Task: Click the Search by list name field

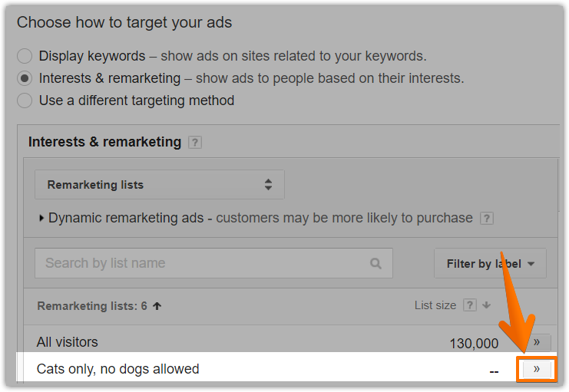Action: pos(213,263)
